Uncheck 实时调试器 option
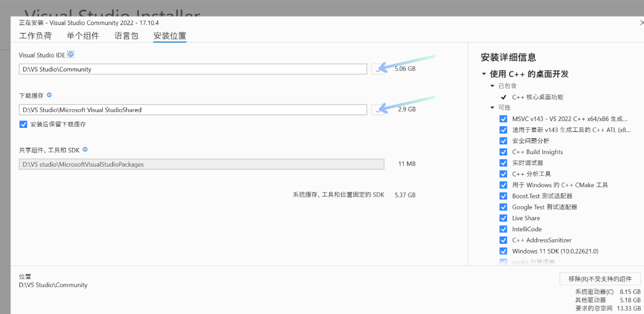This screenshot has width=644, height=314. (x=503, y=163)
